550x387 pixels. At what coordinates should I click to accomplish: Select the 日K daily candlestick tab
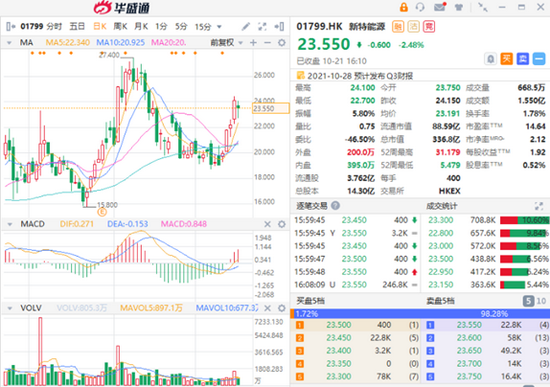(100, 26)
